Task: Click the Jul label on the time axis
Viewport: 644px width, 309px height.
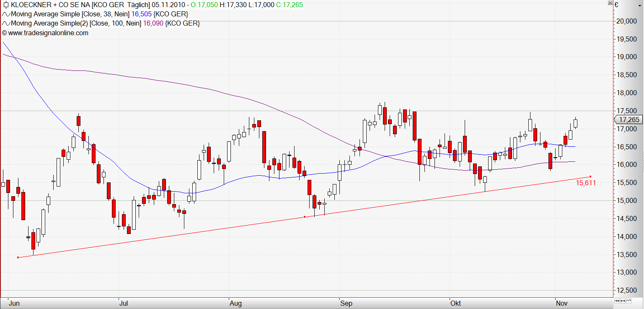Action: 124,303
